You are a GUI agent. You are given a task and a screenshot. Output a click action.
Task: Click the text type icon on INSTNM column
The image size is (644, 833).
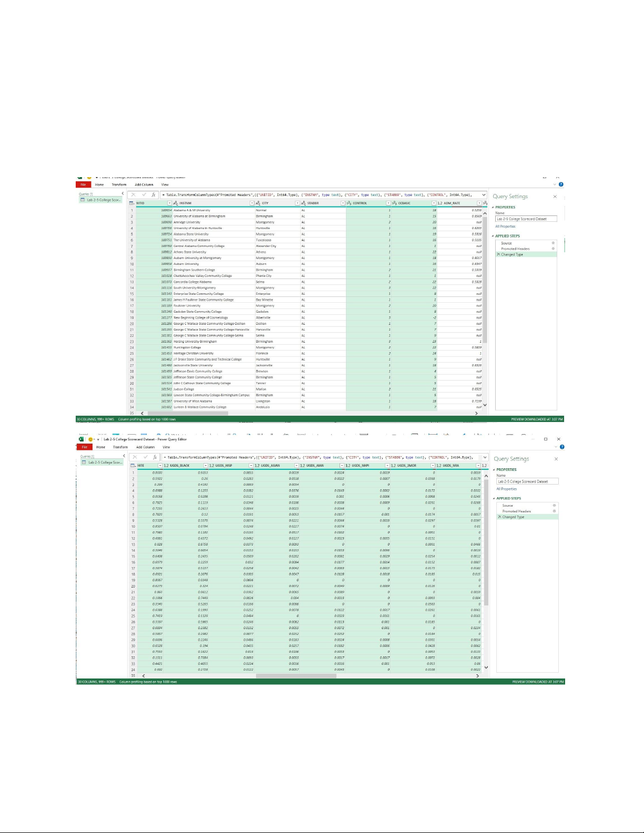tap(176, 203)
